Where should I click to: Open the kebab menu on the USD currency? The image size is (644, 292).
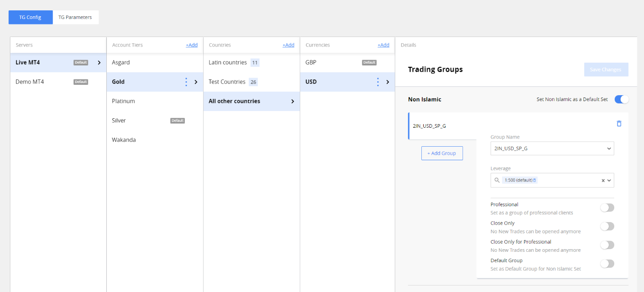pyautogui.click(x=378, y=82)
